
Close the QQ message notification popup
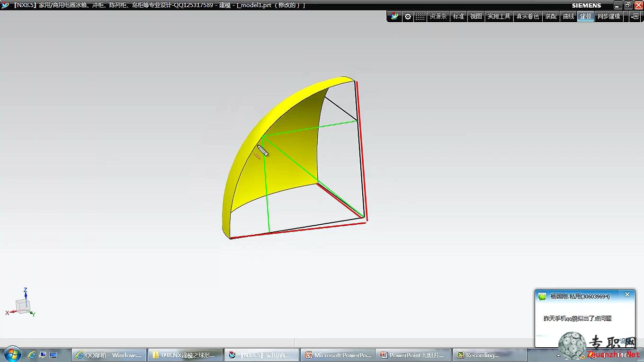(627, 295)
